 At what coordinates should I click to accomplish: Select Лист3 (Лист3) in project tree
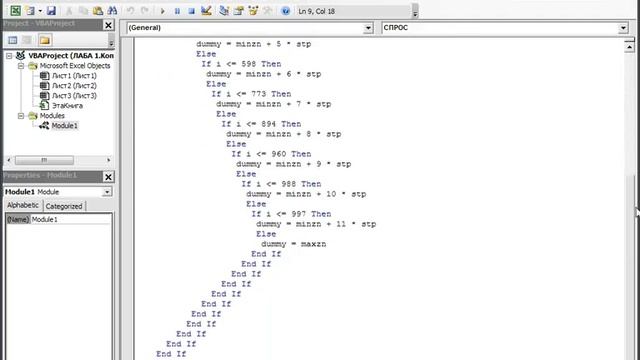coord(74,96)
